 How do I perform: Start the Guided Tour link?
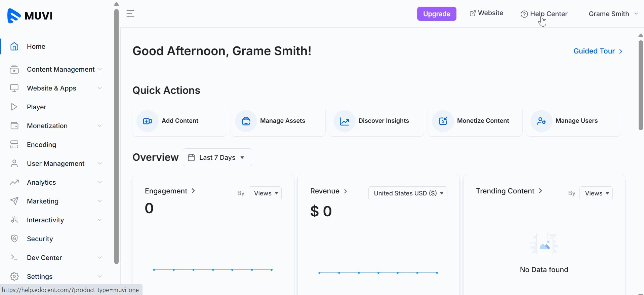click(x=598, y=51)
